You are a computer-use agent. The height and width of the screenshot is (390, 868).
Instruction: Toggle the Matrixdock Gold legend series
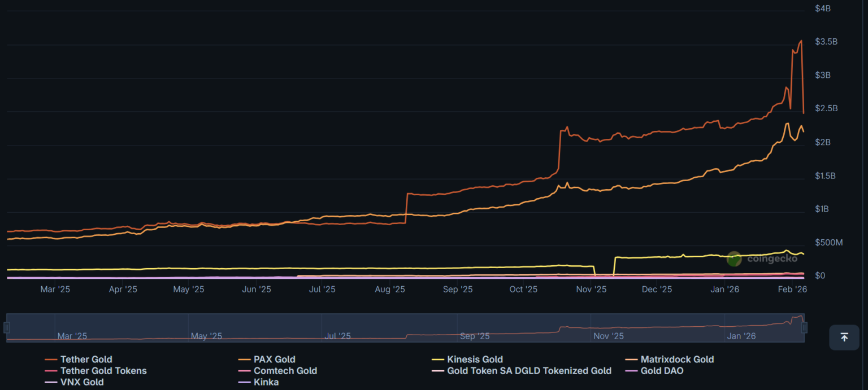pyautogui.click(x=670, y=360)
